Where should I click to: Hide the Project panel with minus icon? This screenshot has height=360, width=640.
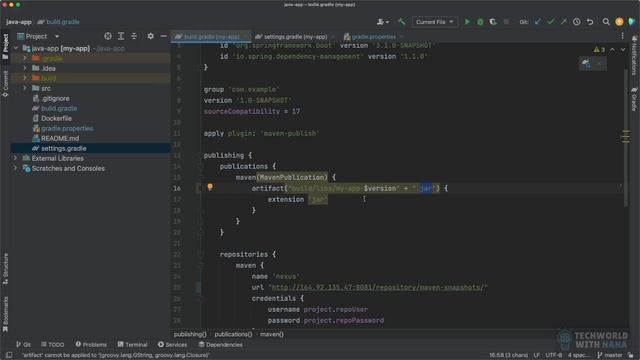point(164,36)
